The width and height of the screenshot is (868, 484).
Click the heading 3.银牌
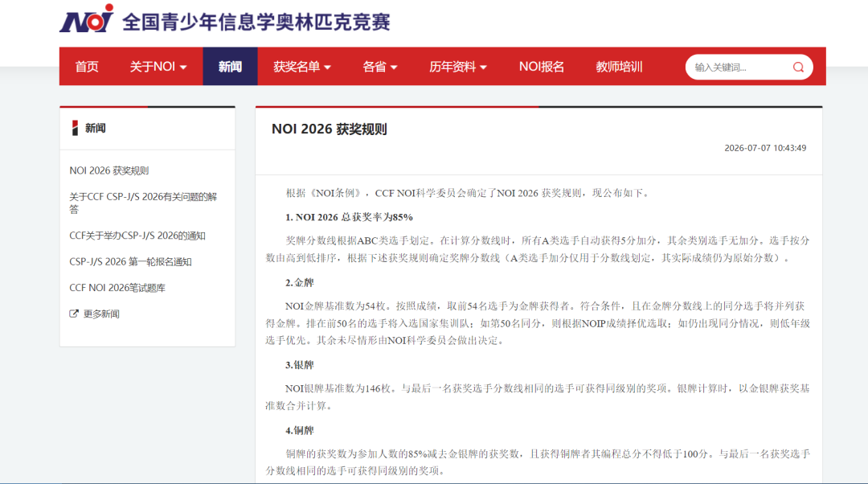coord(300,365)
